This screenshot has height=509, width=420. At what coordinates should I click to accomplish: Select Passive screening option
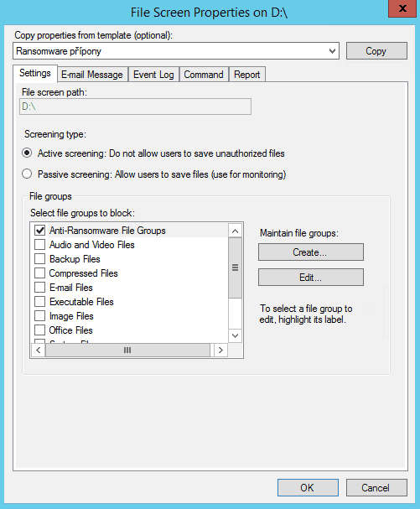27,174
